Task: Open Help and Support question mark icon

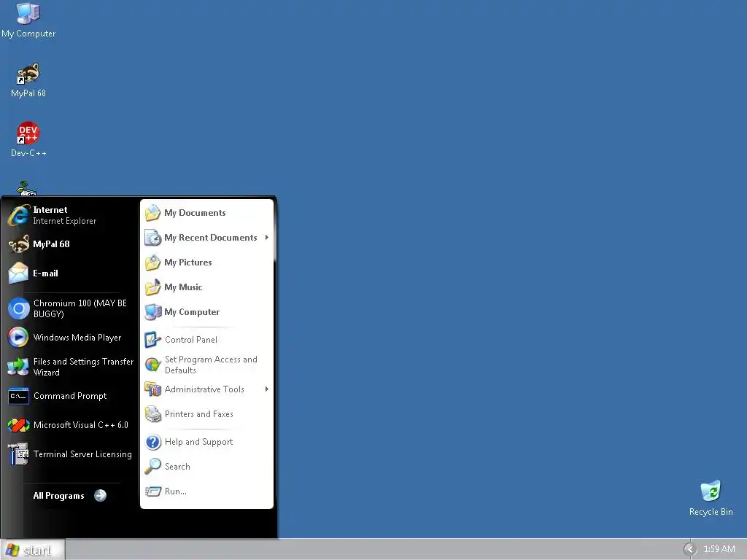Action: [153, 442]
